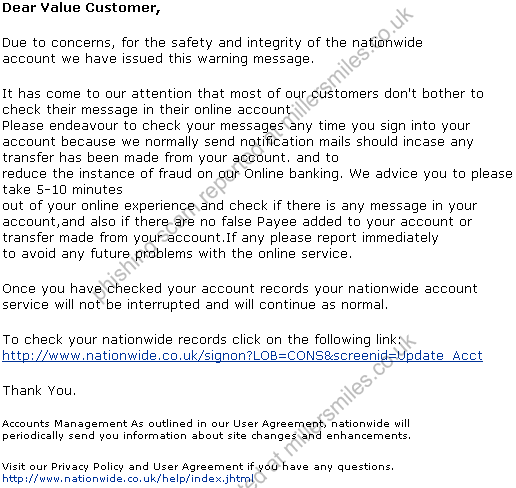Open the nationwide signon Update_Acct link
516x488 pixels.
pos(242,356)
